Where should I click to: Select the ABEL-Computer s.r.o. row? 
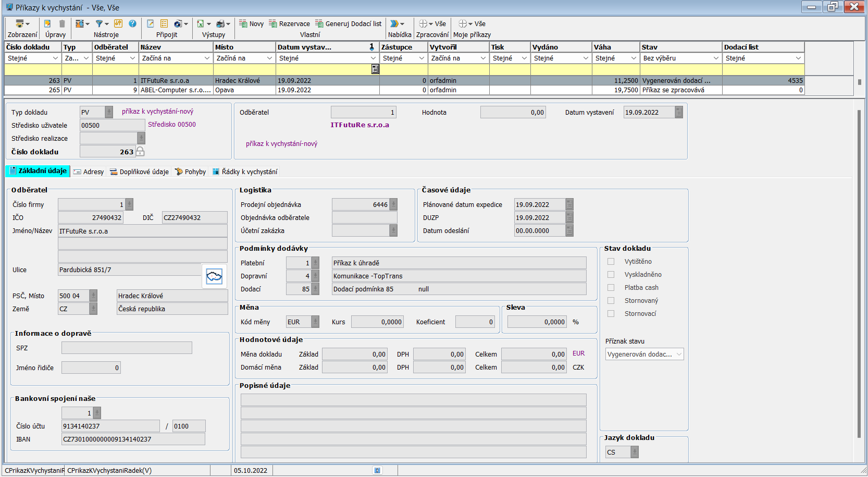(175, 90)
